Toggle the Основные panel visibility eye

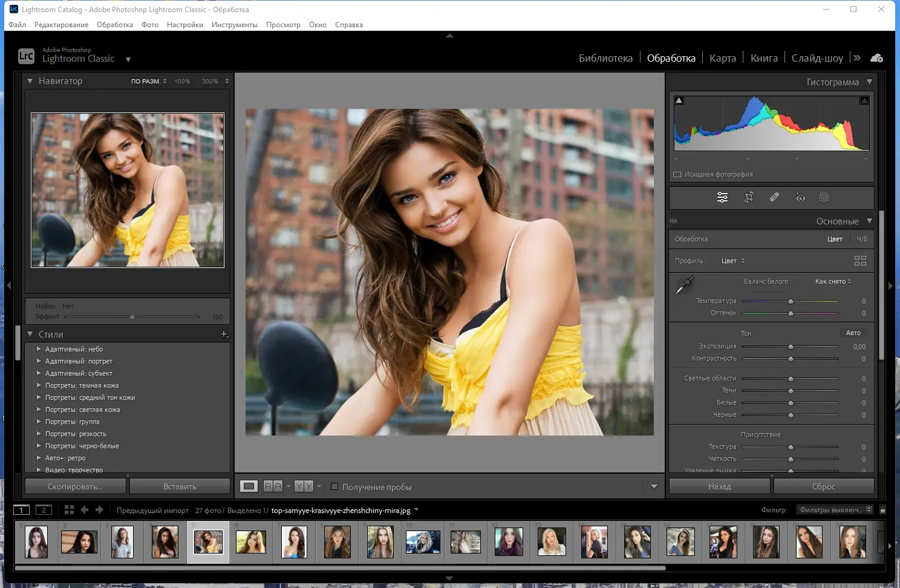[673, 221]
